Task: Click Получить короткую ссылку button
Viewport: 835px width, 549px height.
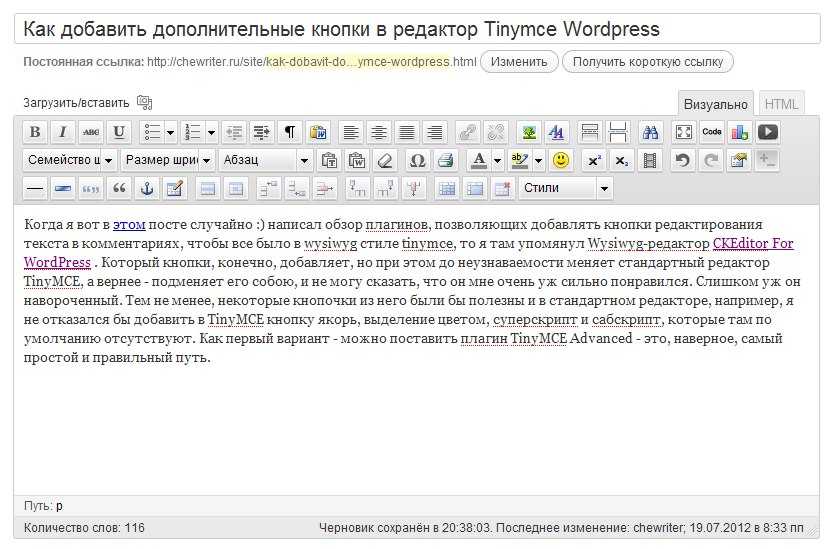Action: point(648,62)
